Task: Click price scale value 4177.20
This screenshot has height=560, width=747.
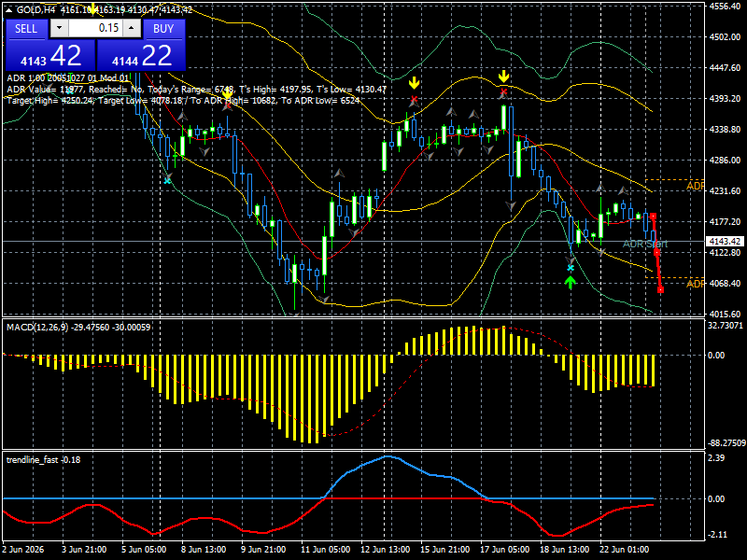Action: (726, 222)
